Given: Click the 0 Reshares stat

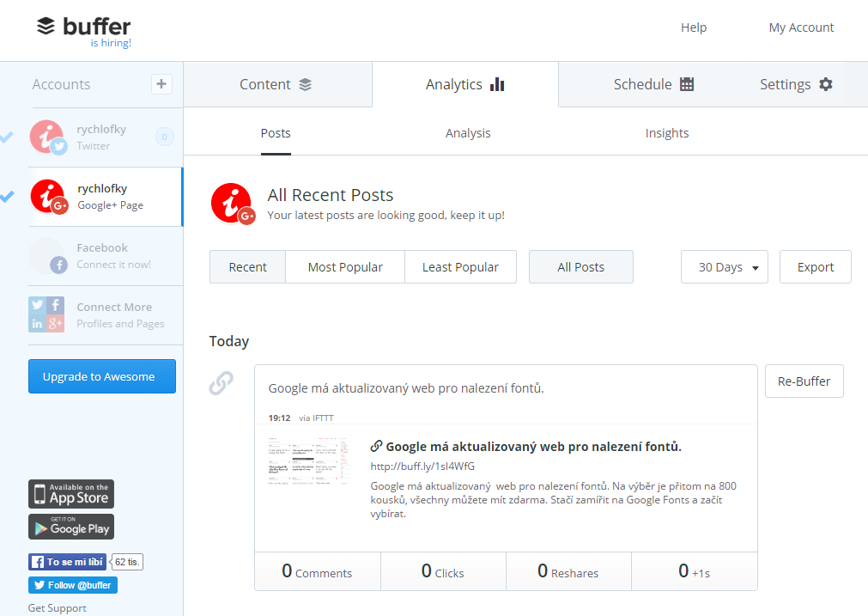Looking at the screenshot, I should pos(568,571).
